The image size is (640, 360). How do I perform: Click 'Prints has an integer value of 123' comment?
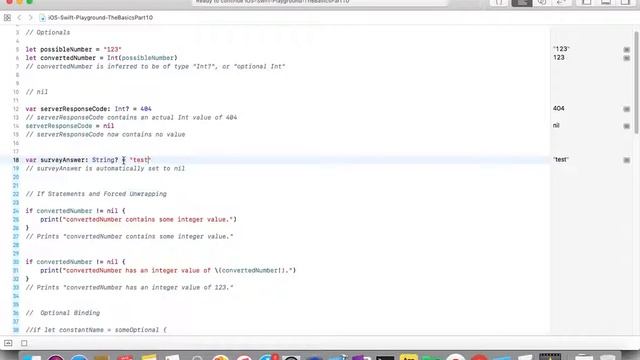point(129,288)
